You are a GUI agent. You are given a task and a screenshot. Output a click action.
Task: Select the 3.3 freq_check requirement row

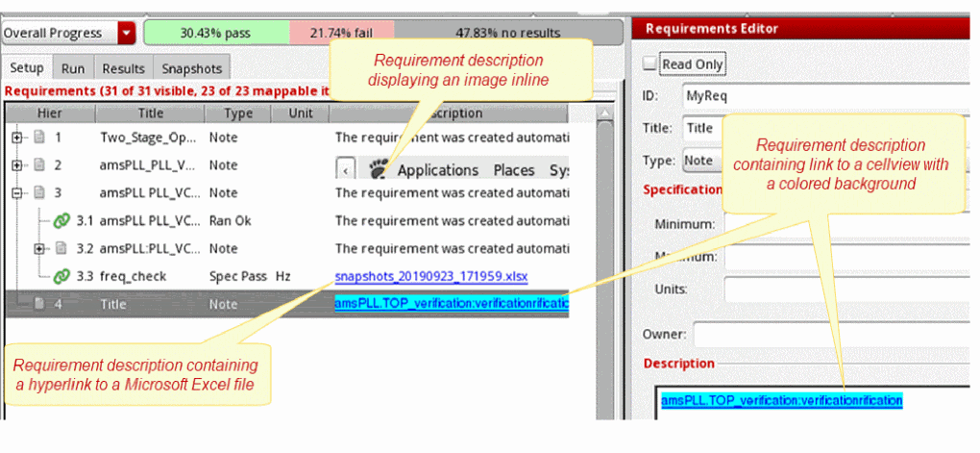(287, 276)
